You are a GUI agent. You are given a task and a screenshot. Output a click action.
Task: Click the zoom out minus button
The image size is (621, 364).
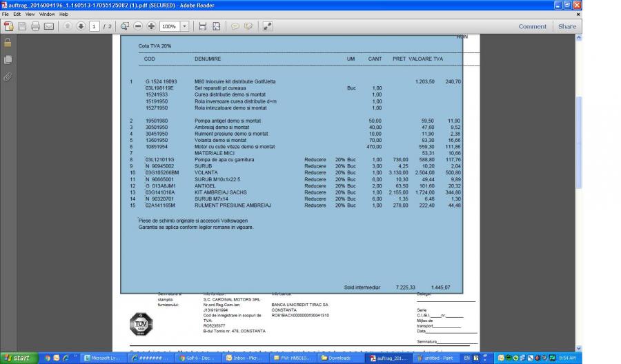click(x=138, y=26)
